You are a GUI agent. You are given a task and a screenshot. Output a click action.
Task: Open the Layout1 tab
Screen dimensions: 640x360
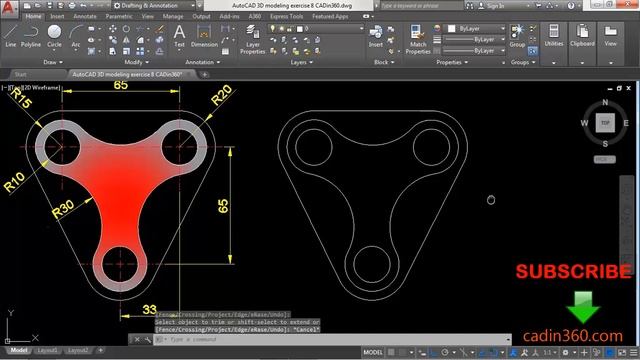[47, 351]
